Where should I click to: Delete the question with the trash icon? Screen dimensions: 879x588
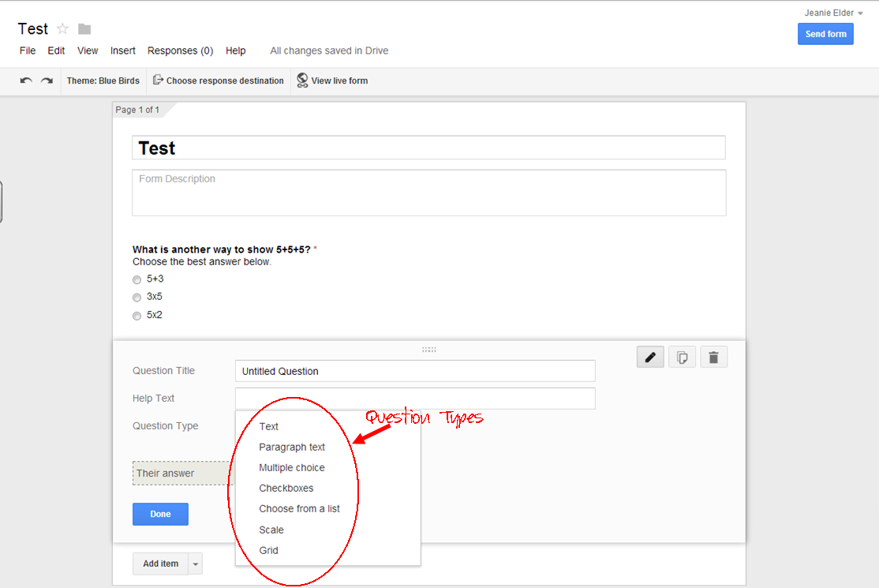713,357
